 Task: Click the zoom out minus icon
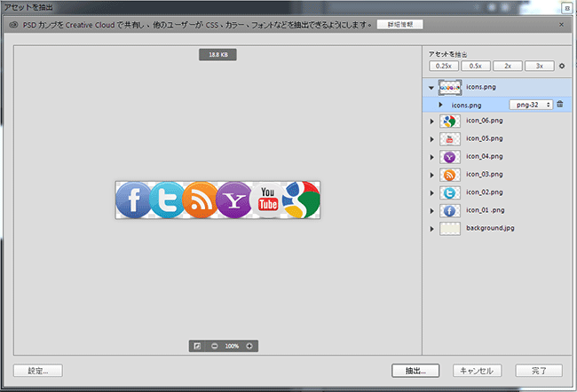coord(215,345)
